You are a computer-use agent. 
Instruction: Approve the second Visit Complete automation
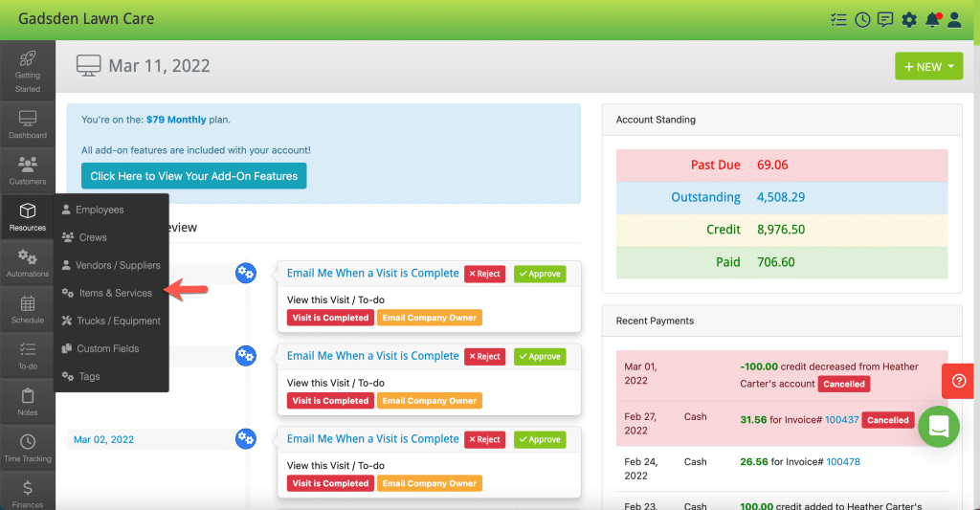[x=540, y=356]
